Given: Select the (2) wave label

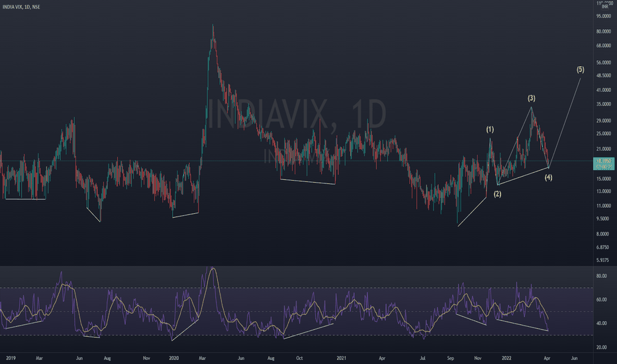Looking at the screenshot, I should coord(498,194).
